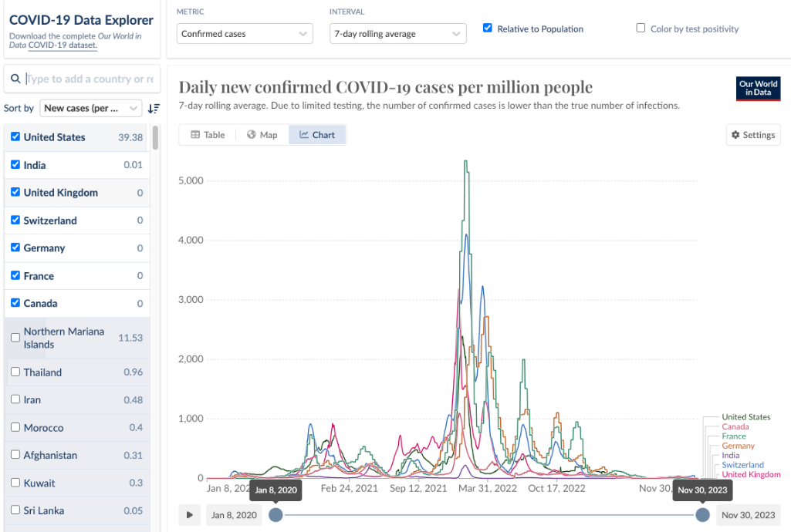The width and height of the screenshot is (791, 532).
Task: Click the search magnifier icon
Action: [x=15, y=79]
